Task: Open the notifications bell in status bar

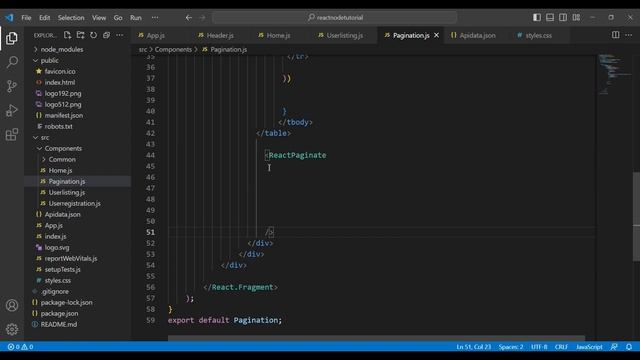Action: point(629,347)
